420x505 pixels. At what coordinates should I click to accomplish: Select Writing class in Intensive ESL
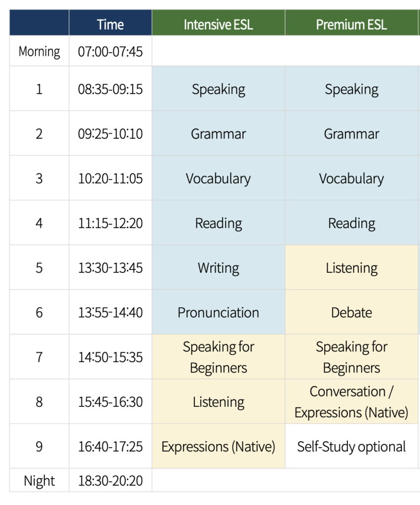pyautogui.click(x=218, y=268)
